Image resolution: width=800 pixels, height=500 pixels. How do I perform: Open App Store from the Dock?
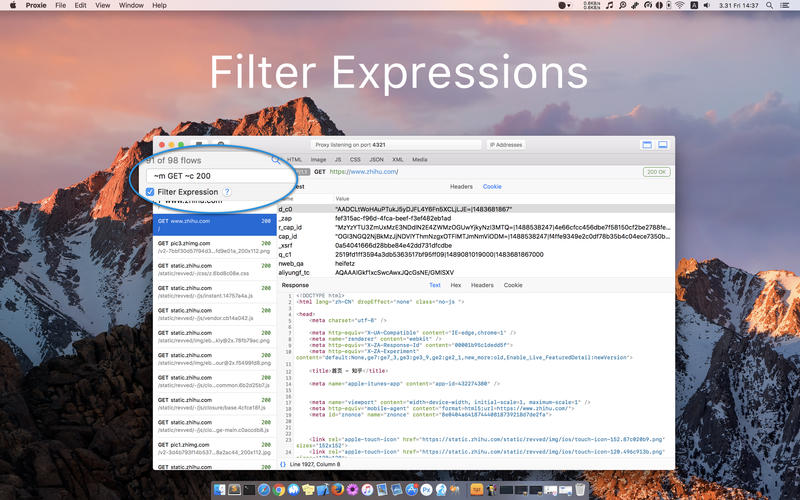[x=411, y=490]
